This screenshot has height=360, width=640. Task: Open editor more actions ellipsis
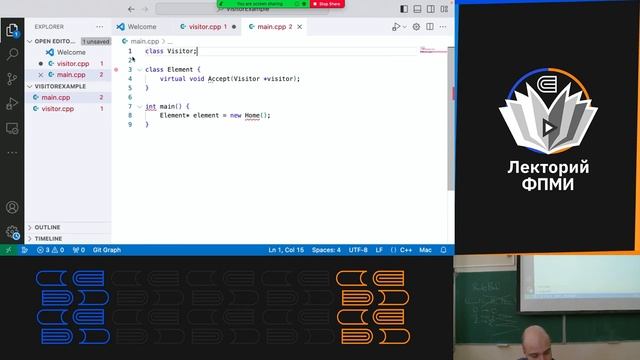point(443,27)
